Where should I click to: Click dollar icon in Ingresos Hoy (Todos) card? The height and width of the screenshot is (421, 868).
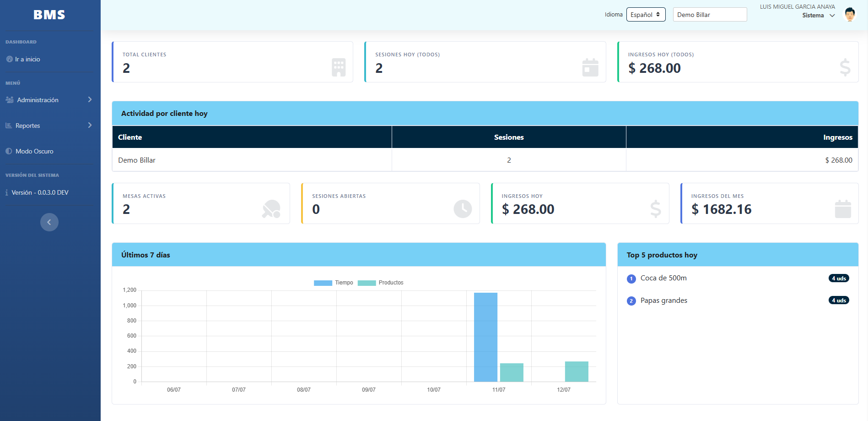pos(845,68)
